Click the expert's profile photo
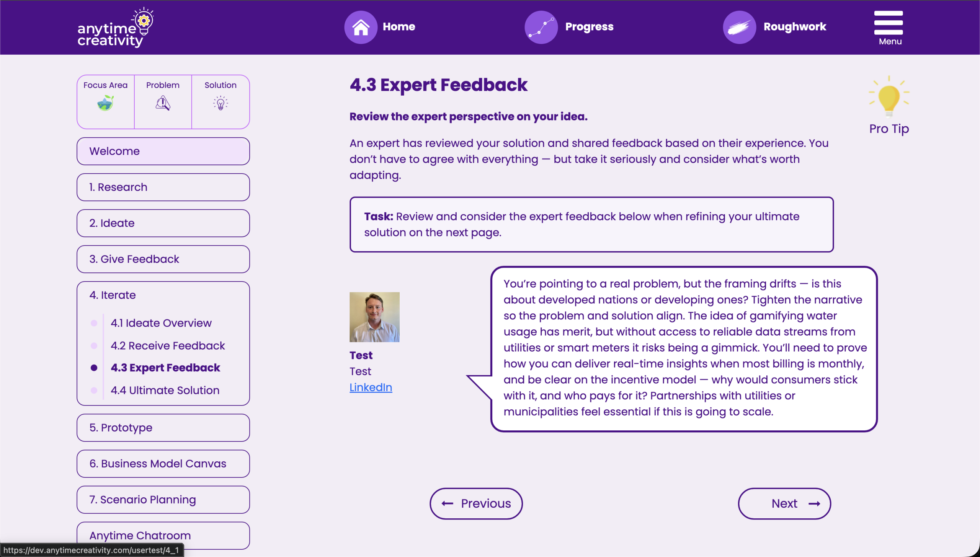980x557 pixels. pos(374,317)
